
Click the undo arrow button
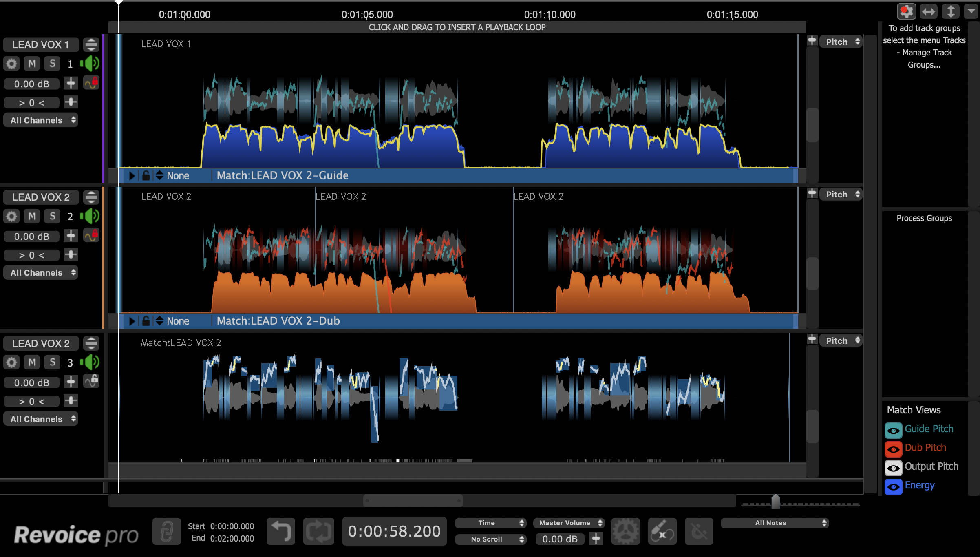[280, 531]
